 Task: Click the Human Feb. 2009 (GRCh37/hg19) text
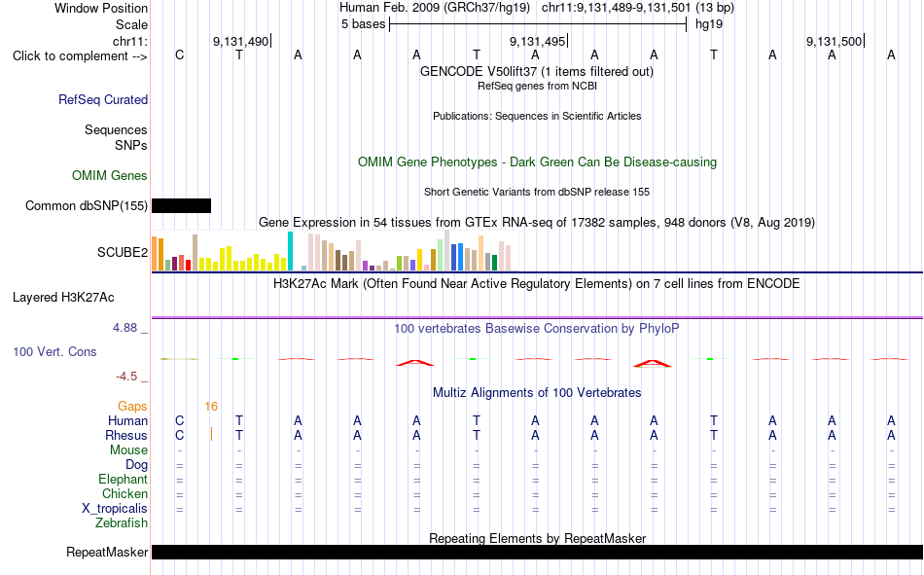(x=435, y=8)
